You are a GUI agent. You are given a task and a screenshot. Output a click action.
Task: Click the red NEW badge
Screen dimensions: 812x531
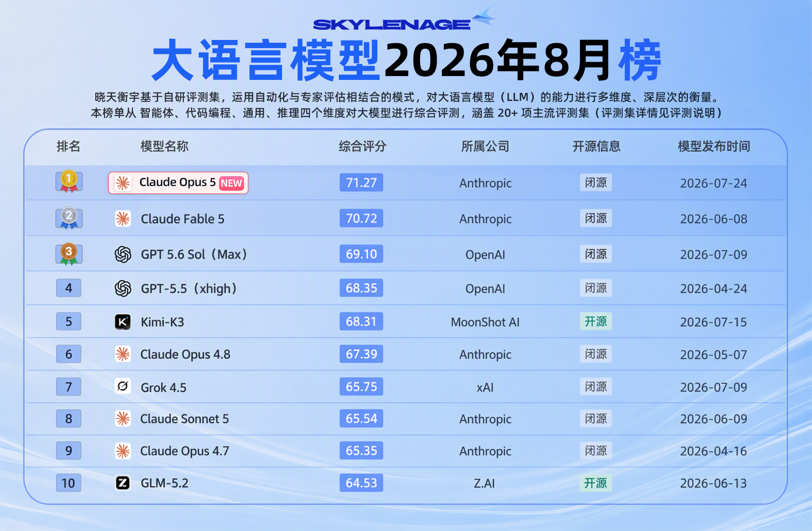(x=232, y=183)
